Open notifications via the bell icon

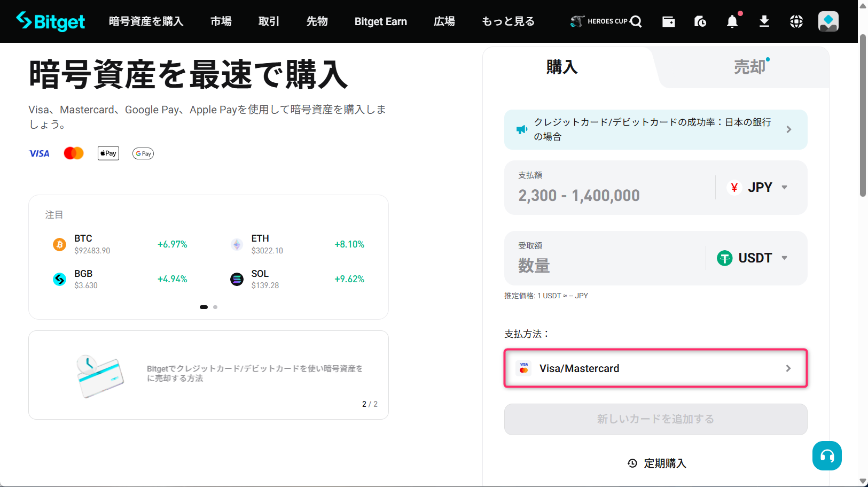coord(732,21)
